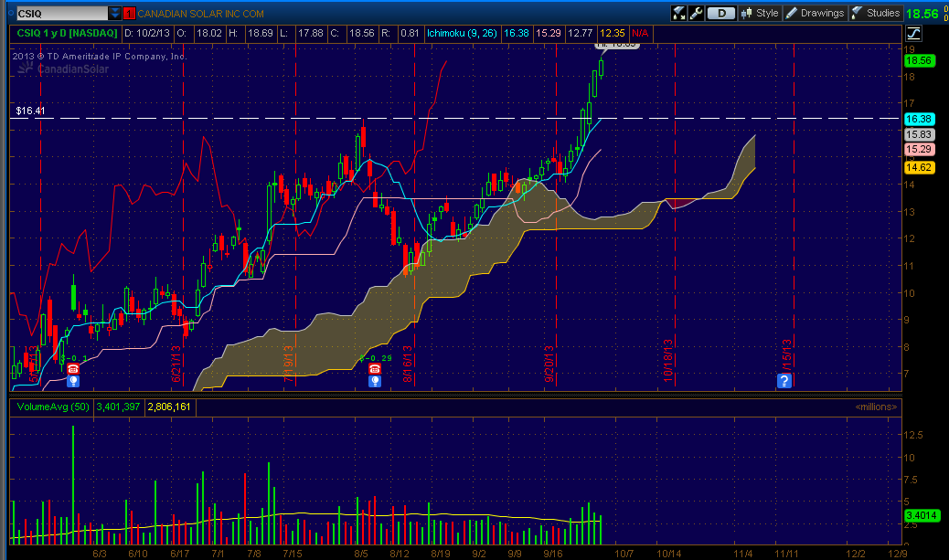Click the 7/19/13 expiration marker label
This screenshot has height=560, width=949.
(289, 365)
